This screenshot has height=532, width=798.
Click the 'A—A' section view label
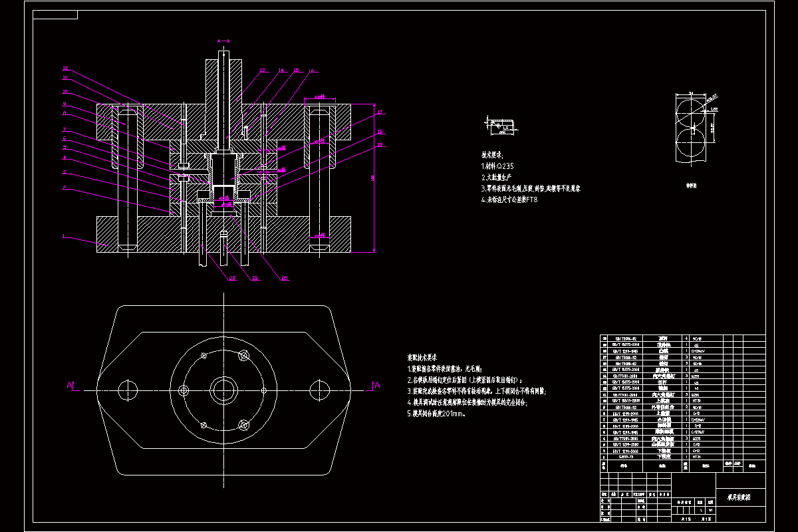223,41
